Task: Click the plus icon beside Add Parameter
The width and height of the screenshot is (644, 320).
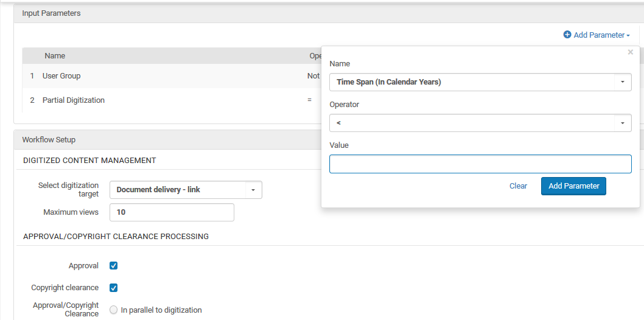Action: 567,35
